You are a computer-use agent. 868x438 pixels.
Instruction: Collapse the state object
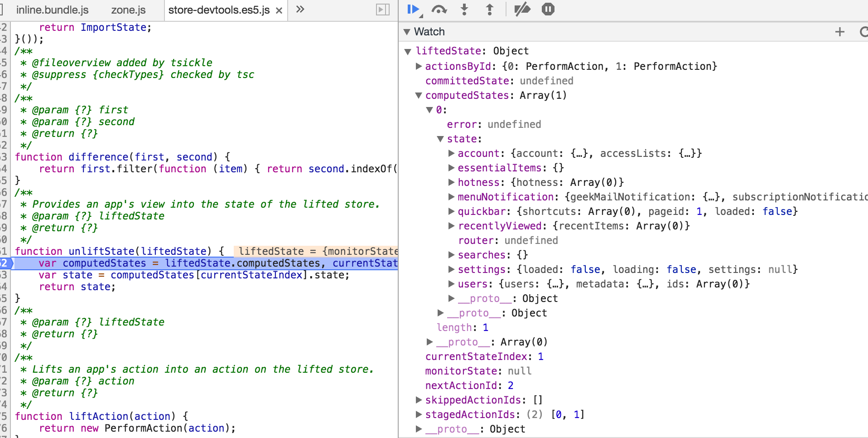point(440,139)
